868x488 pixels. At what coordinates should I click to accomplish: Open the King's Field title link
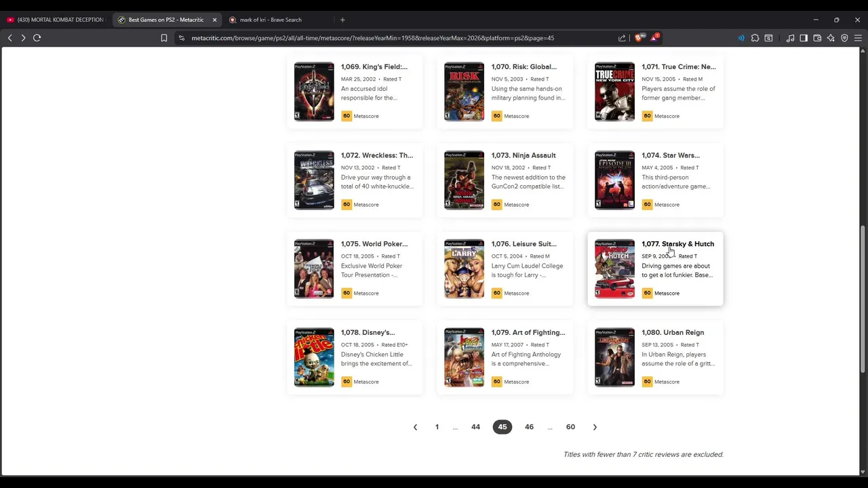click(374, 67)
